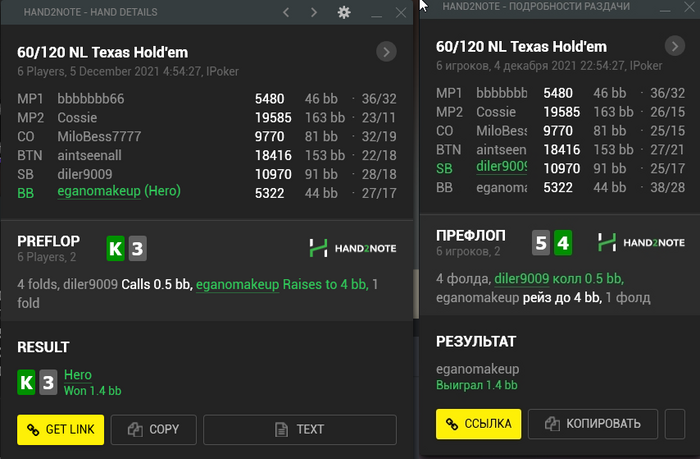The image size is (700, 459).
Task: Click scrollbar between the two windows
Action: (416, 294)
